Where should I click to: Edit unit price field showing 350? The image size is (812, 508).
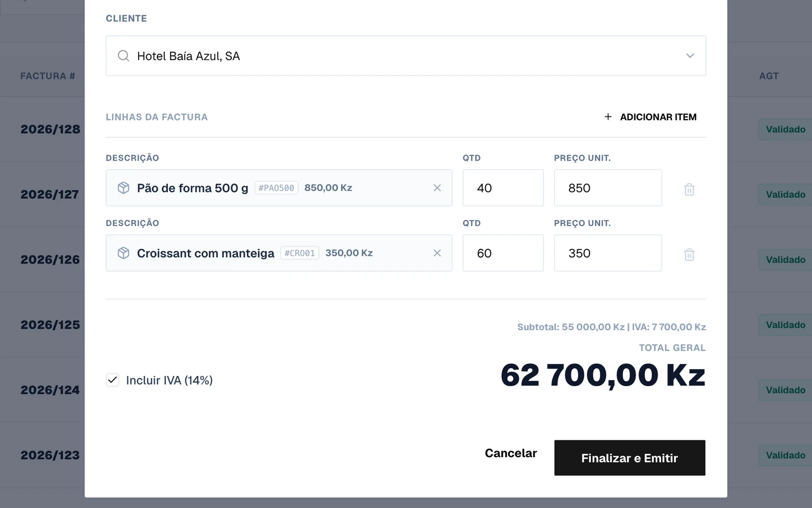tap(608, 253)
